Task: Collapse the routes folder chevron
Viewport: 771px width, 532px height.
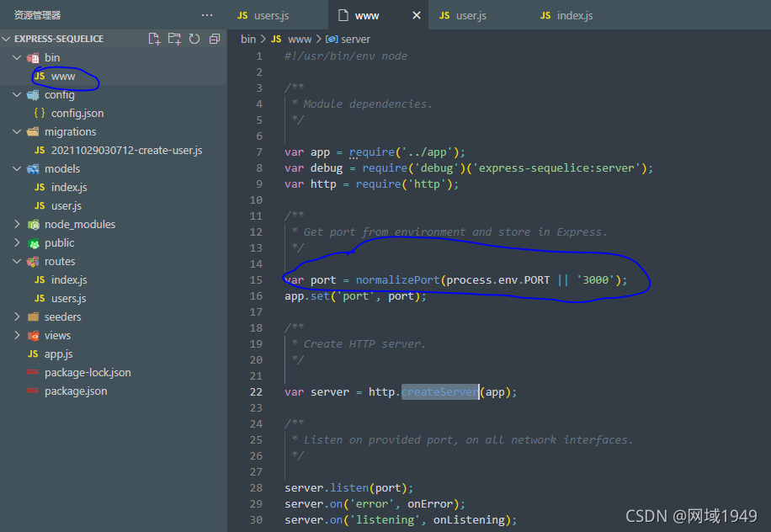Action: tap(17, 262)
